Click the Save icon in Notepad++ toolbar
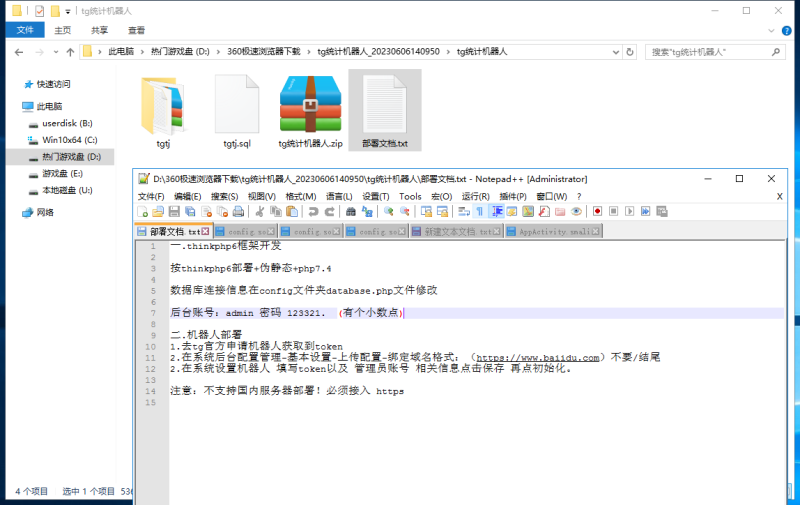Screen dimensions: 800x505 point(174,212)
